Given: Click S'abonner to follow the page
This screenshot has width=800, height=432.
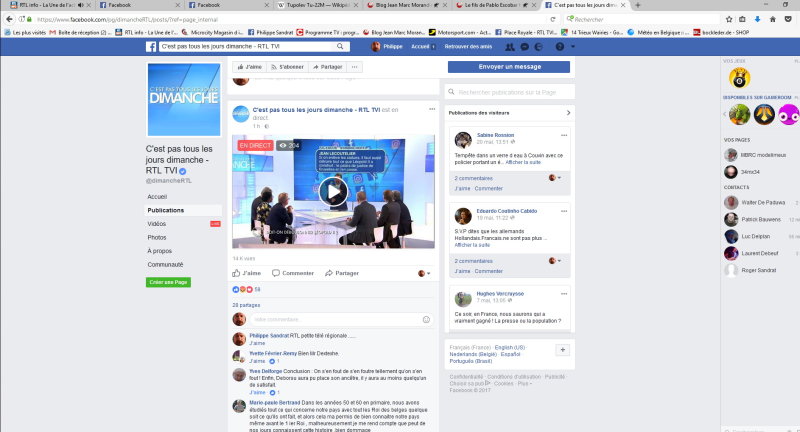Looking at the screenshot, I should [287, 67].
